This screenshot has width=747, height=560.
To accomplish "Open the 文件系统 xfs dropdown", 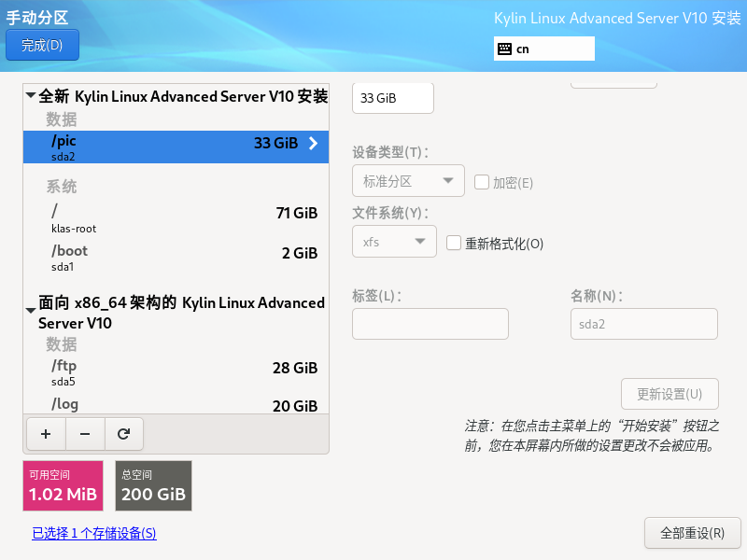I will [394, 242].
